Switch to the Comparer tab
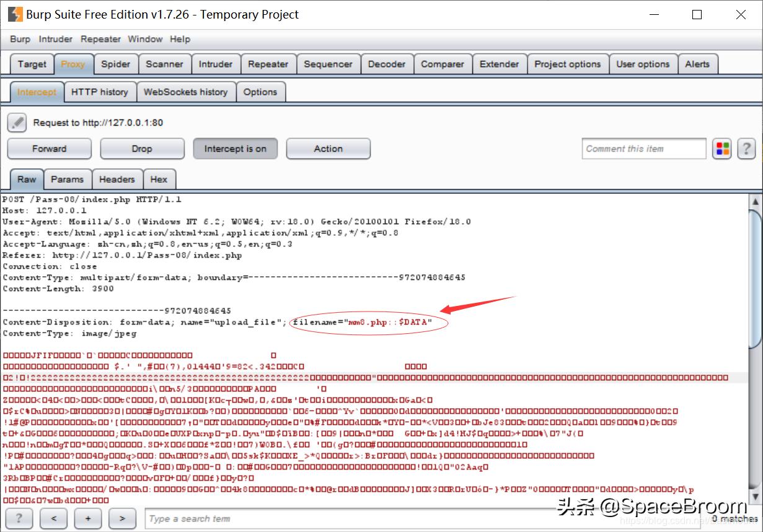The height and width of the screenshot is (532, 763). [x=443, y=64]
